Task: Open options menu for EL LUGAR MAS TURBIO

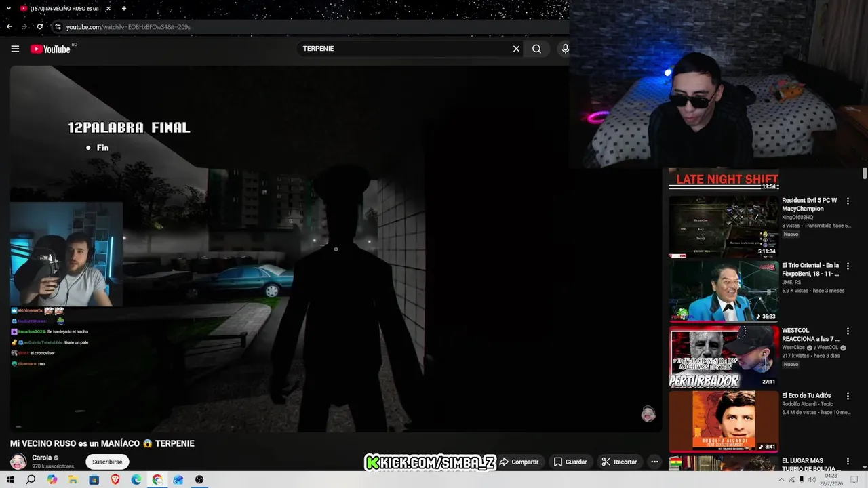Action: tap(848, 461)
